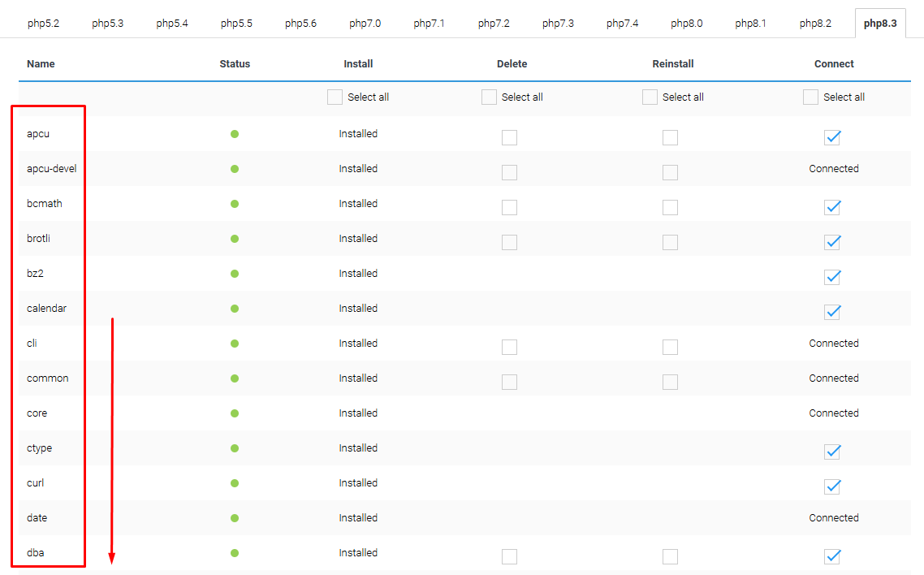The height and width of the screenshot is (575, 924).
Task: Uncheck Connect checkbox for curl
Action: point(832,486)
